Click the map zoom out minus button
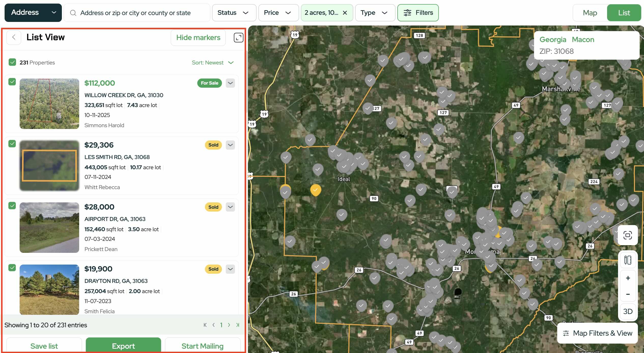This screenshot has height=353, width=644. coord(628,294)
